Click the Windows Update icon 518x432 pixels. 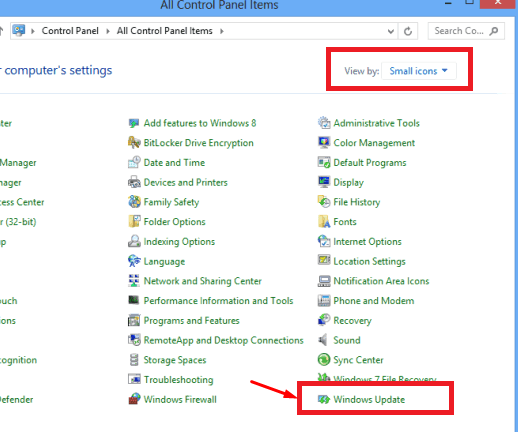pos(324,399)
